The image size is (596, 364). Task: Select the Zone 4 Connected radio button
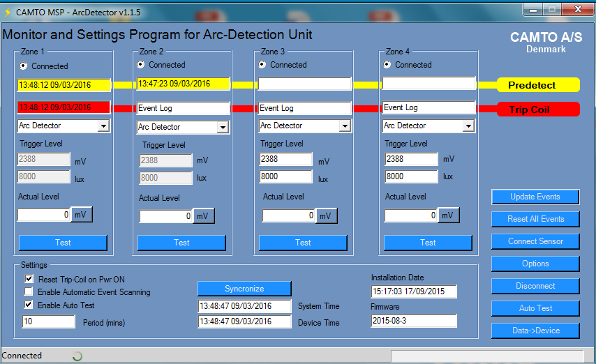(x=387, y=65)
